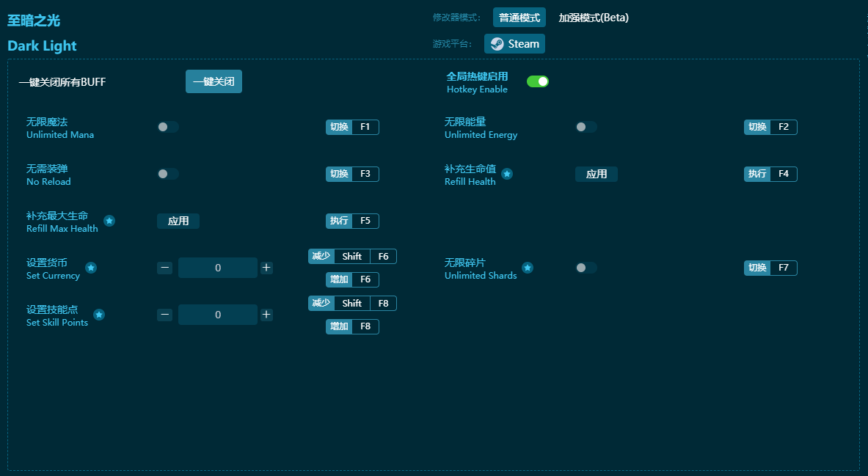Click the star icon beside Unlimited Shards
This screenshot has height=476, width=868.
tap(528, 268)
